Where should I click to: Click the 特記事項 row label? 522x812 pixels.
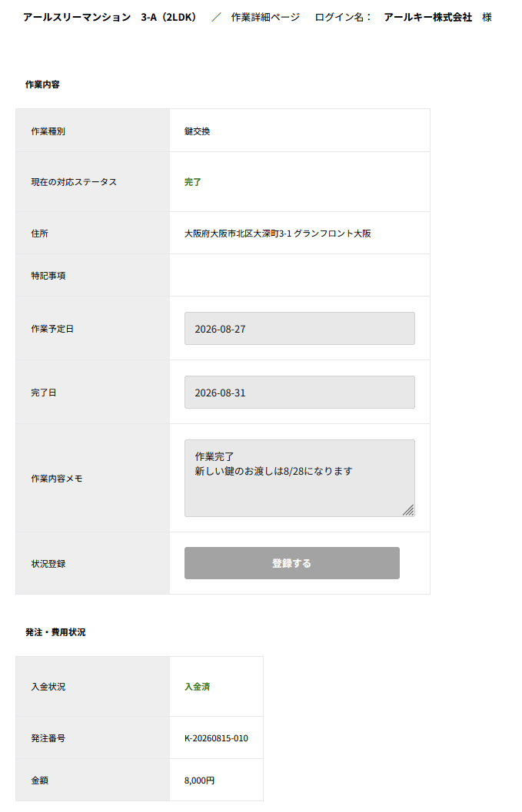pos(48,276)
